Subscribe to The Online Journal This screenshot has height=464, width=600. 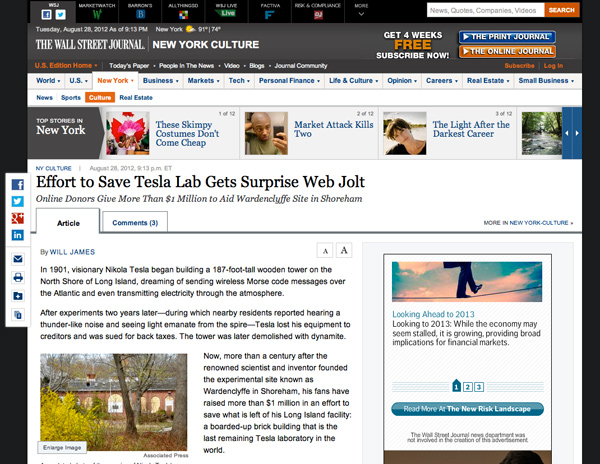[507, 51]
